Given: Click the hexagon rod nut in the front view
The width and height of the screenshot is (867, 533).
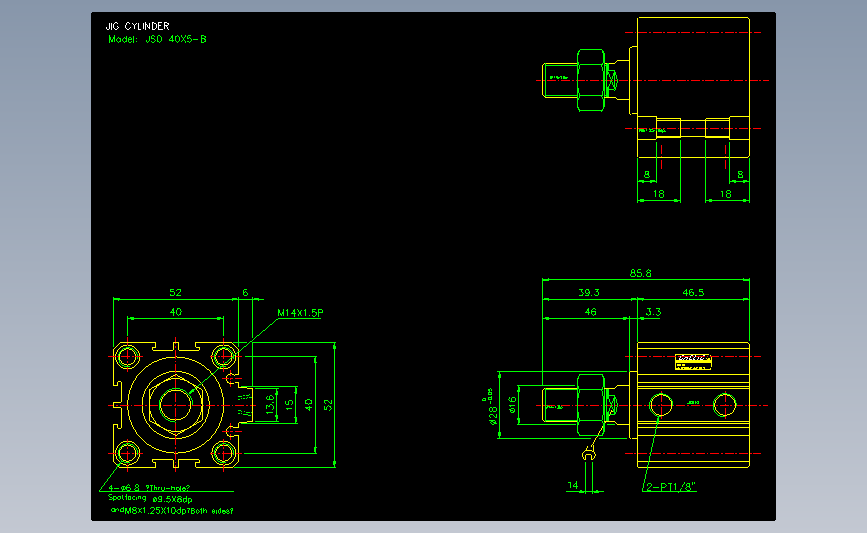Looking at the screenshot, I should (x=175, y=405).
